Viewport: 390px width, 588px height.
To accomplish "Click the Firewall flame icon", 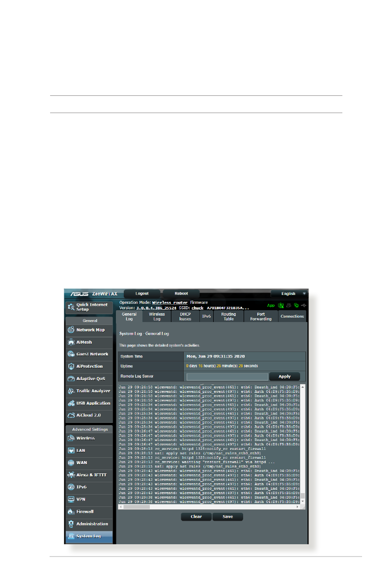I will pos(71,512).
